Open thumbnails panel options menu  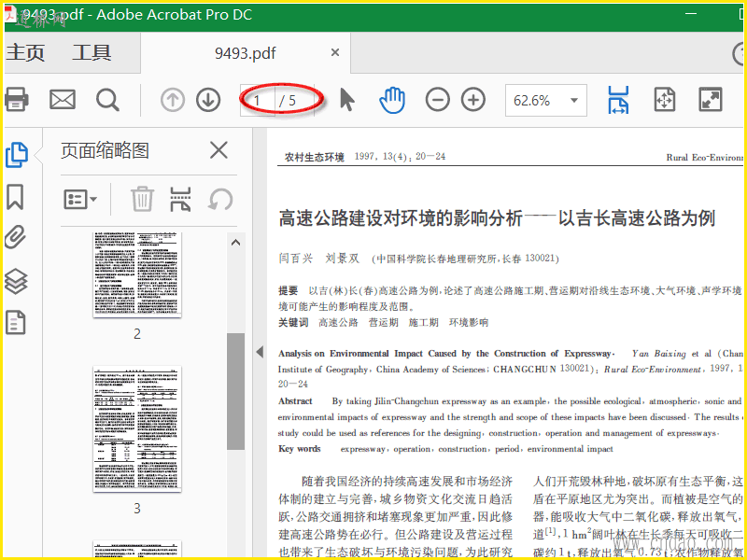click(x=80, y=199)
